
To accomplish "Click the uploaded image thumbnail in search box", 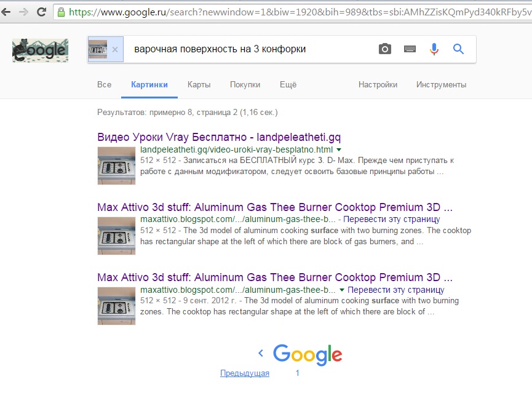I will (x=98, y=50).
